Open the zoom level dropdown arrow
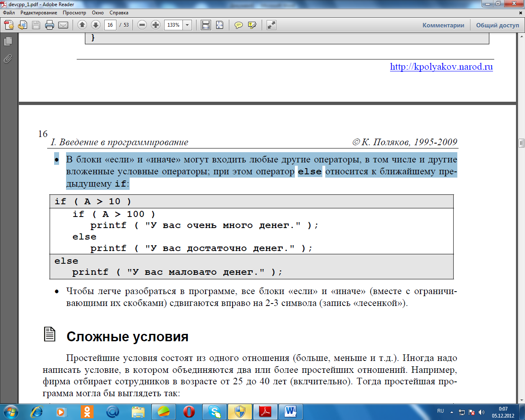525x420 pixels. 187,25
